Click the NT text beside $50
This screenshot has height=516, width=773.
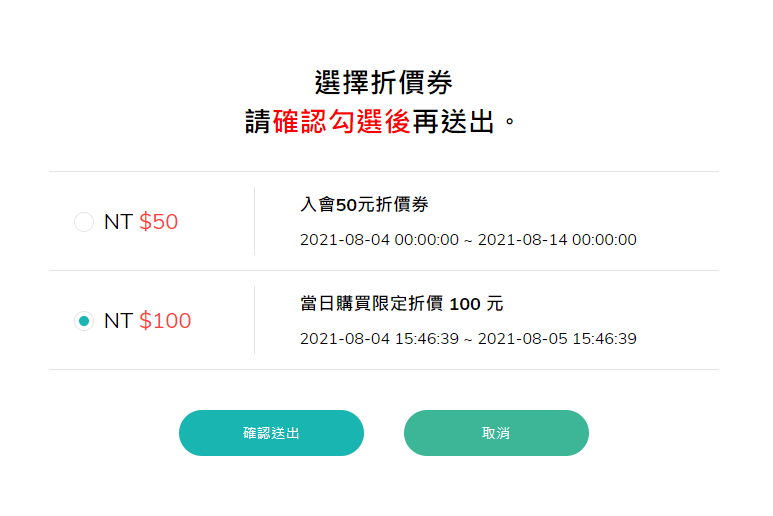118,222
